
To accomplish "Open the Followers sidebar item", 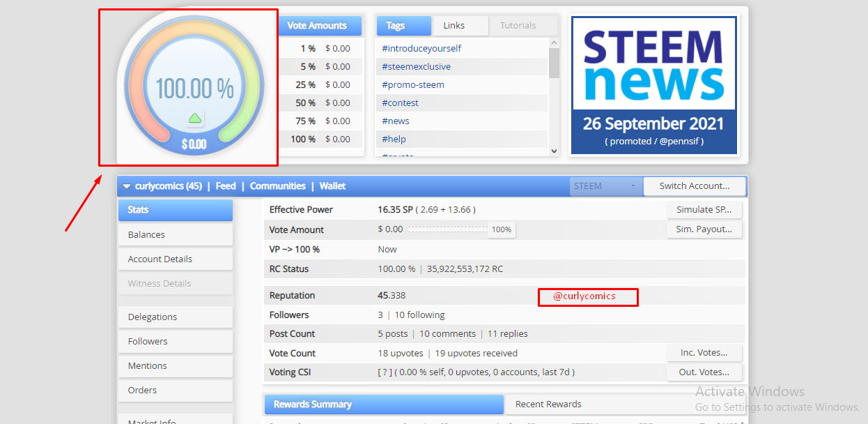I will 175,341.
